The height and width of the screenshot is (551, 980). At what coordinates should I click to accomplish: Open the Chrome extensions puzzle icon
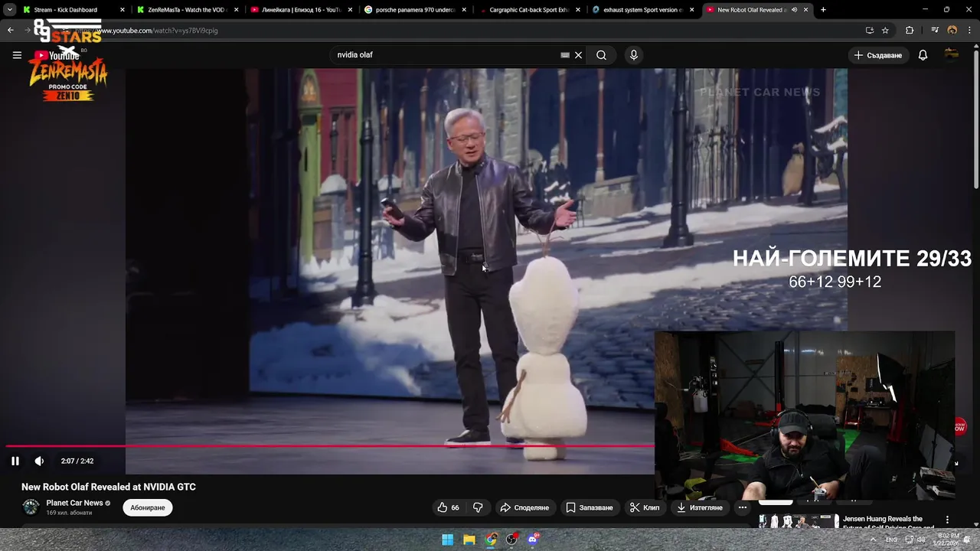pyautogui.click(x=910, y=31)
